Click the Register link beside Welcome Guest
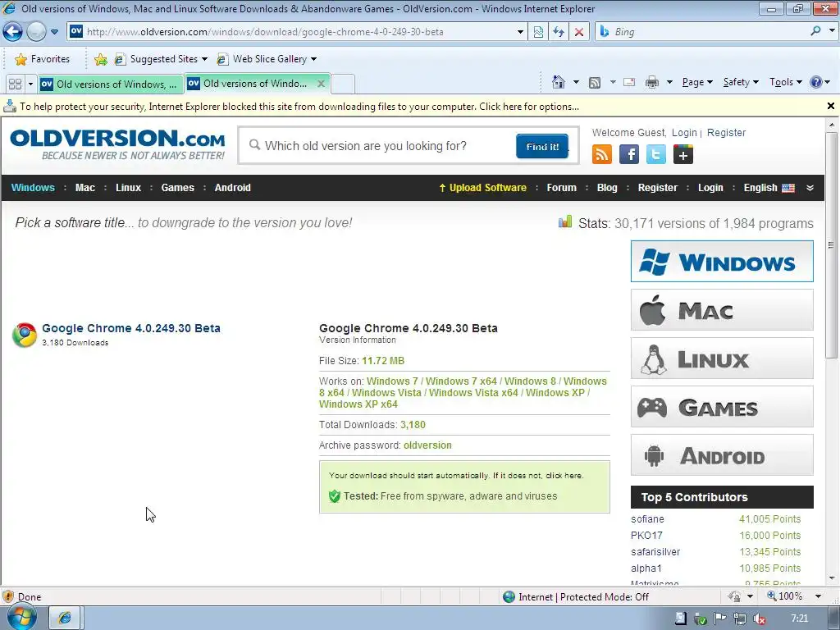This screenshot has width=840, height=630. click(x=726, y=132)
